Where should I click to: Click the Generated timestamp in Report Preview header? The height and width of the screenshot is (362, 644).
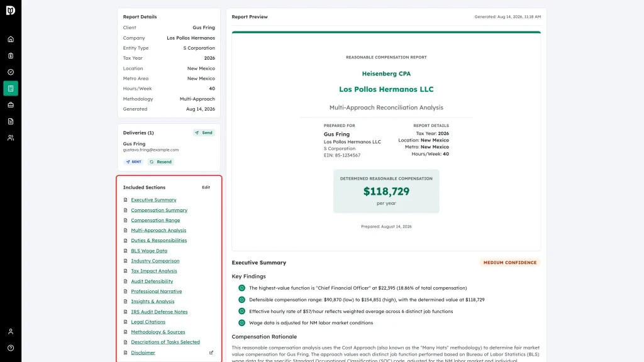pyautogui.click(x=508, y=17)
